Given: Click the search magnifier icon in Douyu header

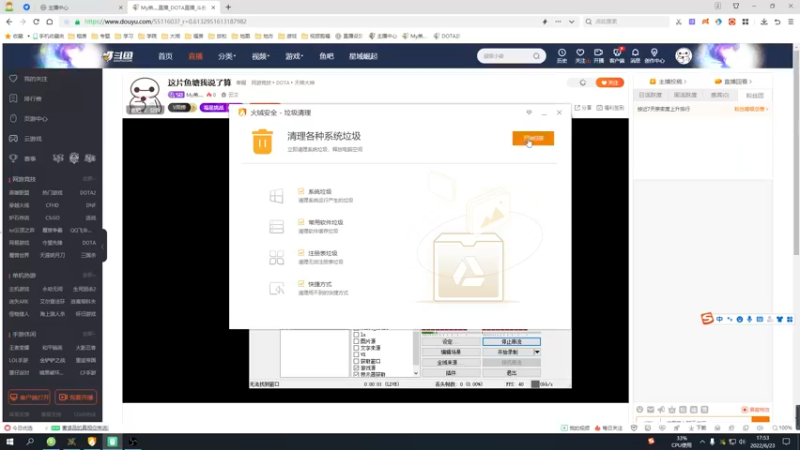Looking at the screenshot, I should pyautogui.click(x=536, y=56).
